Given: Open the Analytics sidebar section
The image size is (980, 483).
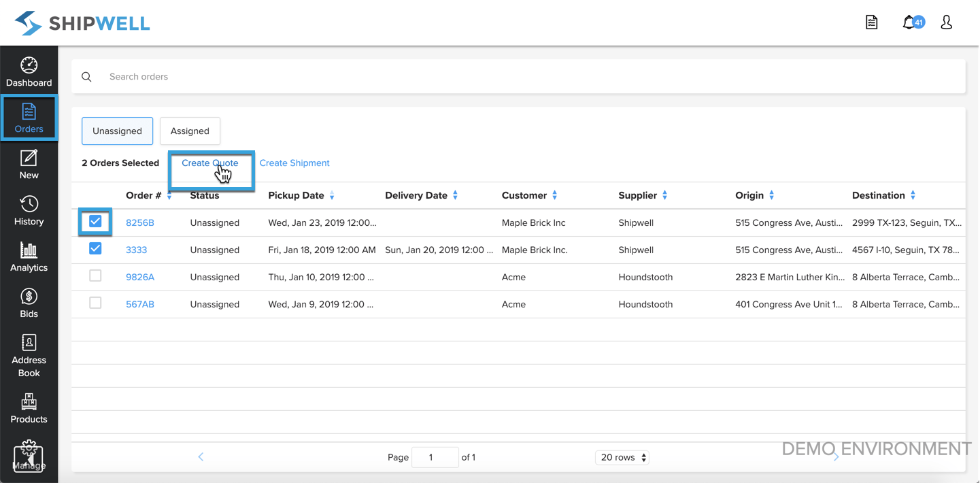Looking at the screenshot, I should point(29,257).
